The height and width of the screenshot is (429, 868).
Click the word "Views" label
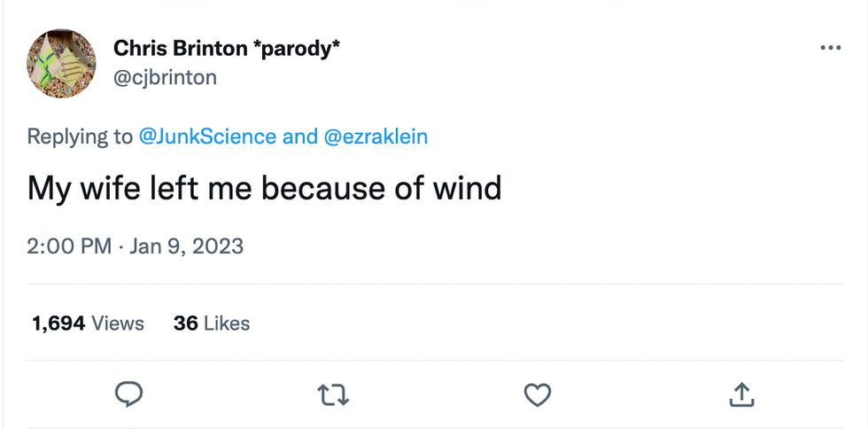[118, 324]
